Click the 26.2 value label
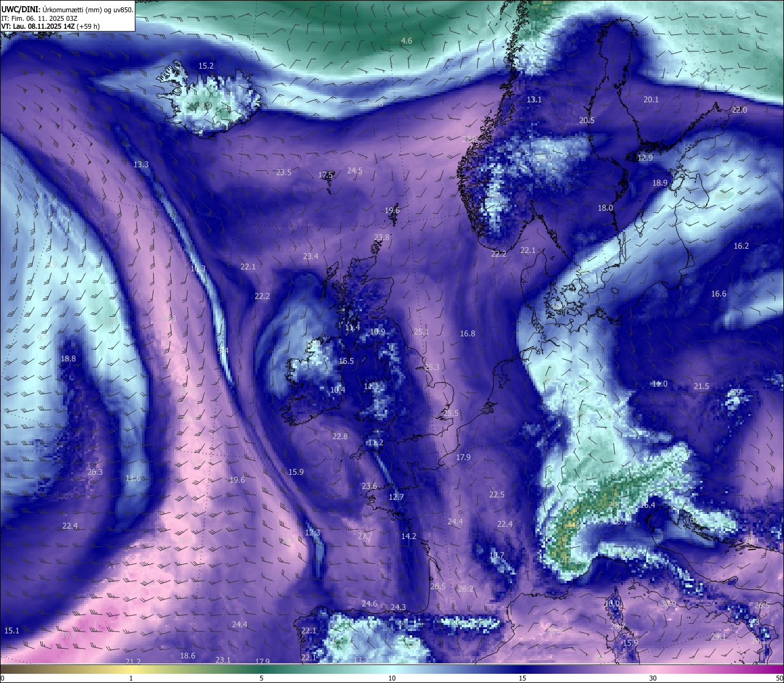 [466, 589]
